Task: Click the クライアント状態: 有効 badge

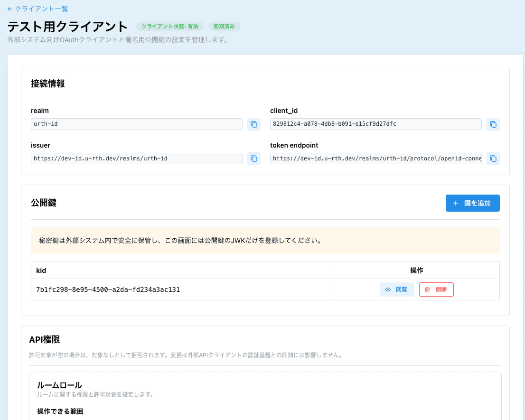Action: pyautogui.click(x=170, y=27)
